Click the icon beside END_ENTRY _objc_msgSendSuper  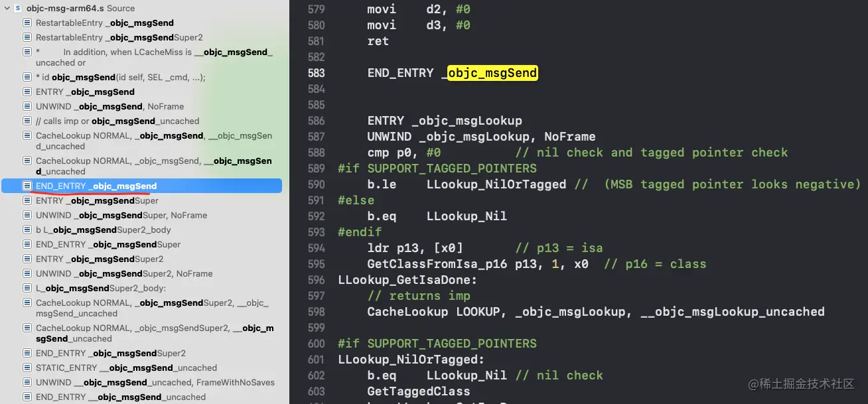tap(27, 244)
